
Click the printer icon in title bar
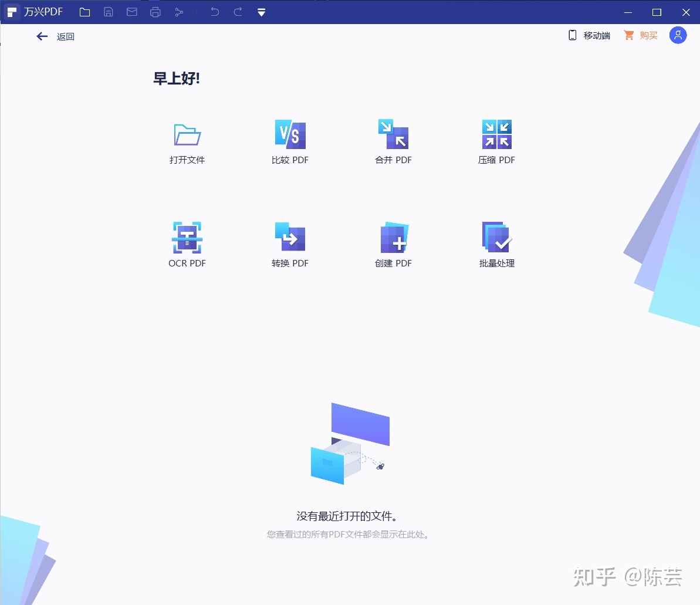[x=155, y=12]
